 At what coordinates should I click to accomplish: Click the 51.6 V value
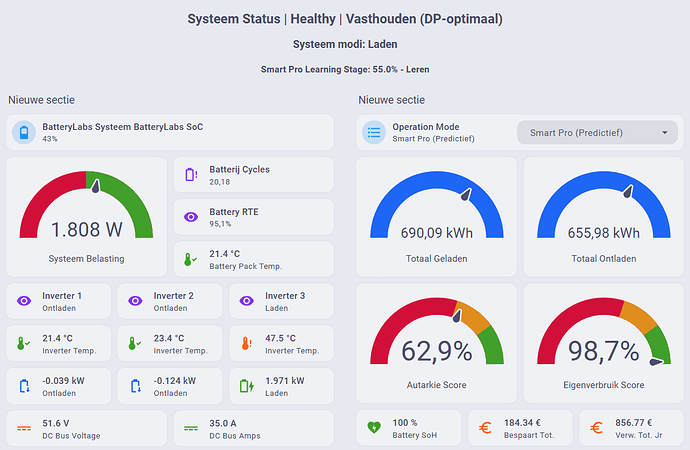(55, 423)
